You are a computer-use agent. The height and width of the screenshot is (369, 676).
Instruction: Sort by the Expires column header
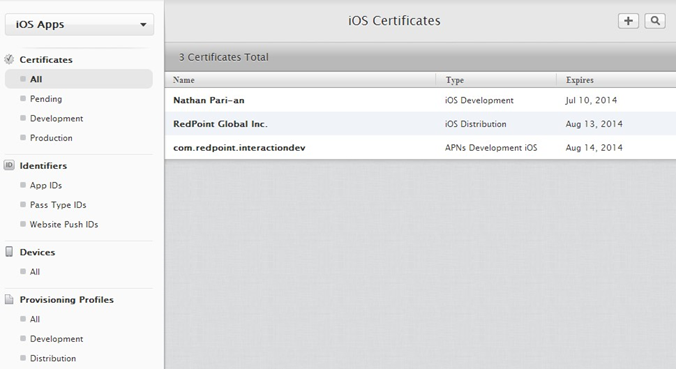pyautogui.click(x=579, y=80)
